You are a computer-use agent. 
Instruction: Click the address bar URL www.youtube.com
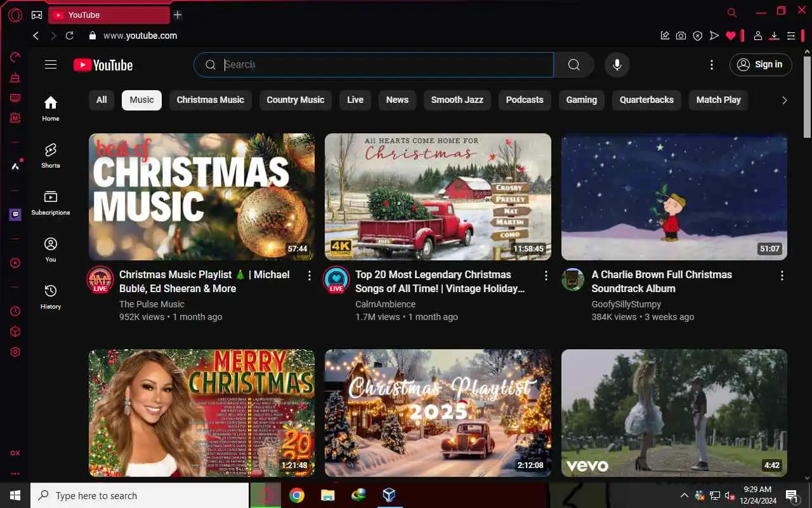pos(140,36)
